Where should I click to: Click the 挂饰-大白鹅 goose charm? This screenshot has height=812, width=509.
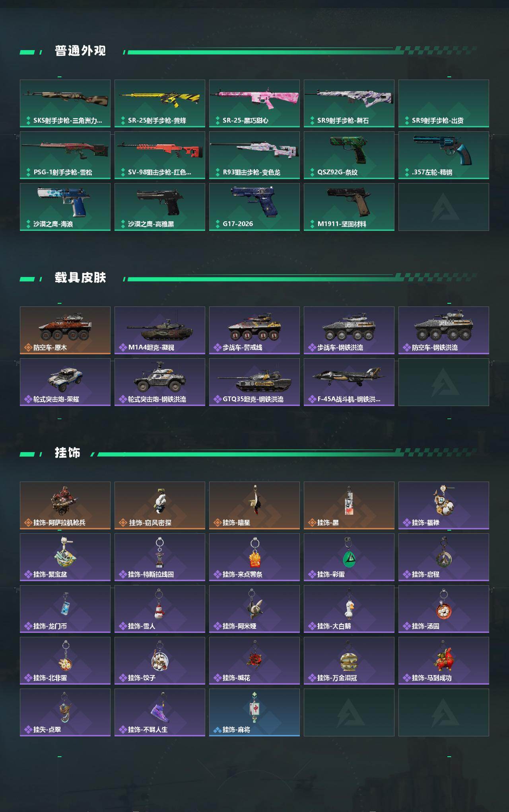[349, 609]
